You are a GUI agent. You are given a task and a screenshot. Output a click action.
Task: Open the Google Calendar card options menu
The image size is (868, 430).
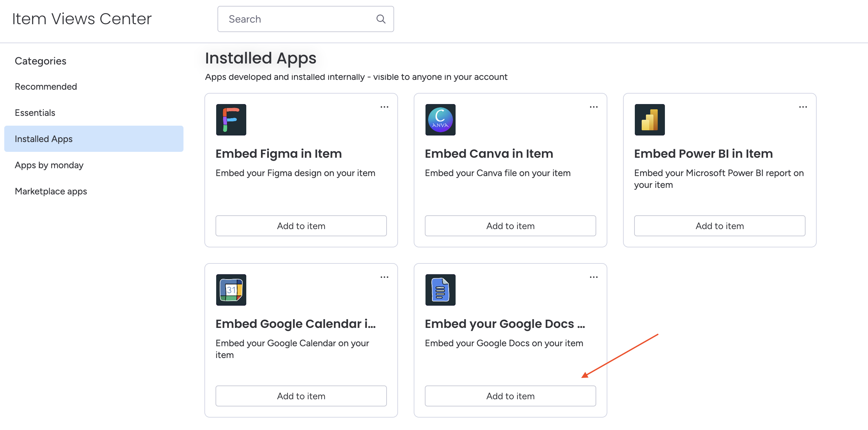pyautogui.click(x=384, y=277)
